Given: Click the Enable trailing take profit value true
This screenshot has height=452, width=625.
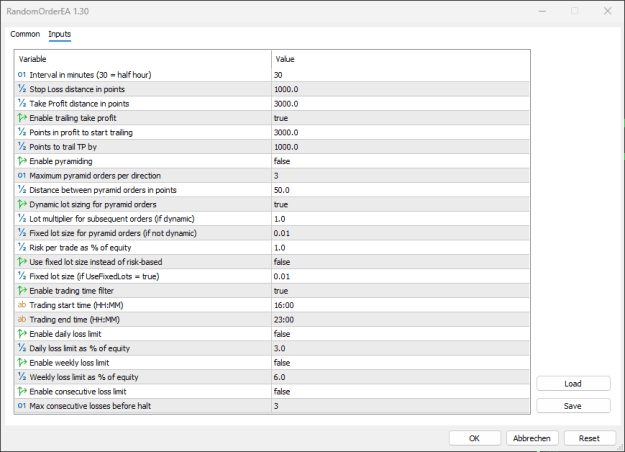Looking at the screenshot, I should pyautogui.click(x=281, y=118).
